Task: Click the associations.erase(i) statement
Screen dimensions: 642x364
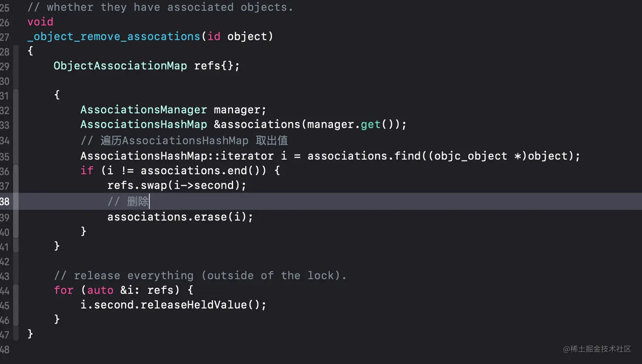Action: pos(180,217)
